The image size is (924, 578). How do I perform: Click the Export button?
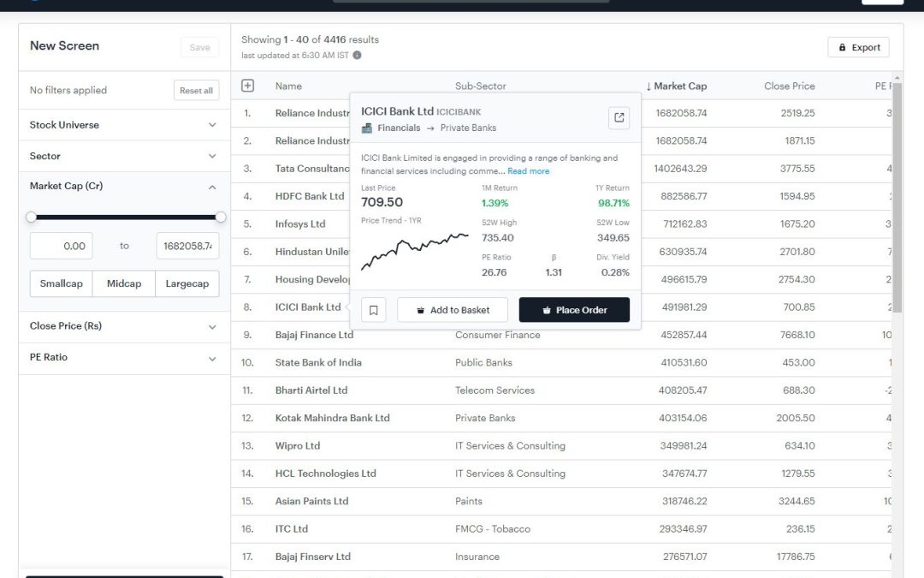859,47
